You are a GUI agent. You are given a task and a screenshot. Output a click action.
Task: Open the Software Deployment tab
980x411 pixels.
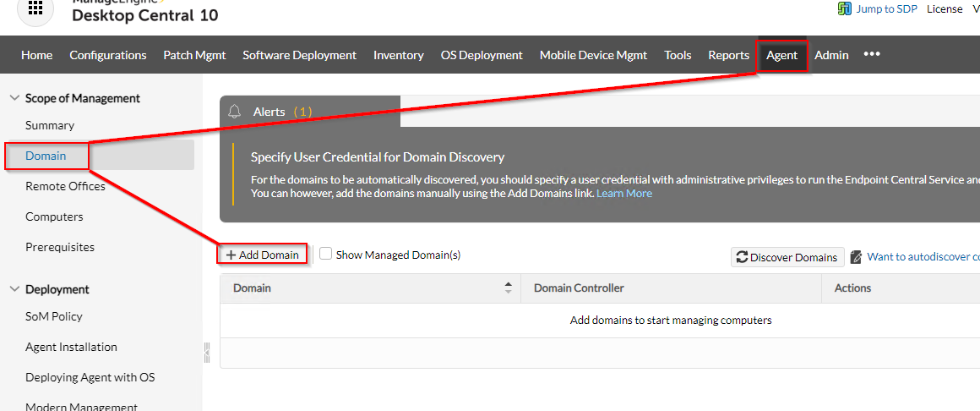(x=299, y=55)
